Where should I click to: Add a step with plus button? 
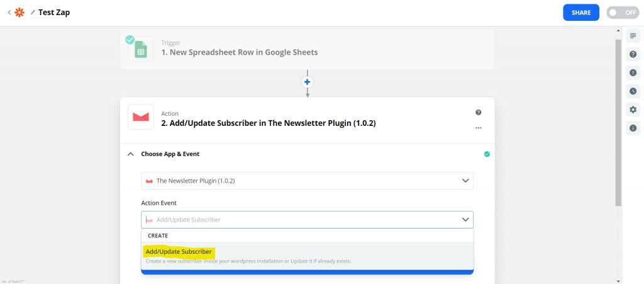click(307, 82)
